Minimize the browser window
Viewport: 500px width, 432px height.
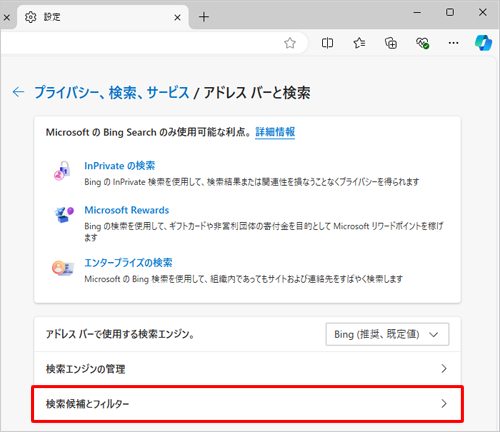tap(417, 12)
